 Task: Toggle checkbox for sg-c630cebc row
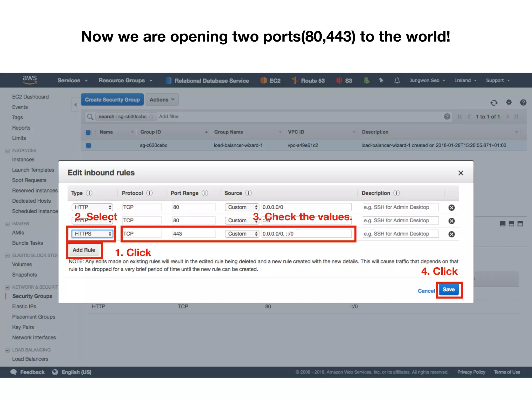coord(88,145)
